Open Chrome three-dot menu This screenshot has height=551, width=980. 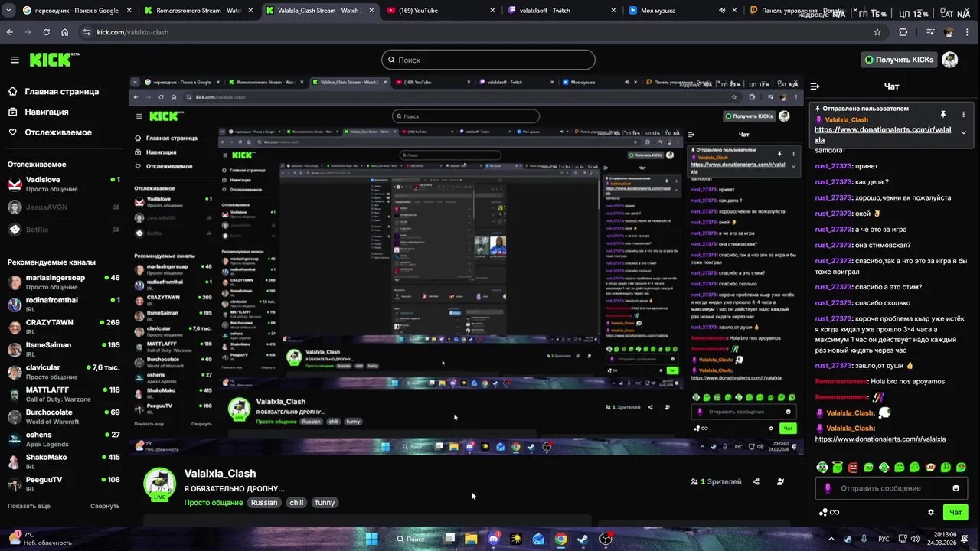(x=968, y=32)
